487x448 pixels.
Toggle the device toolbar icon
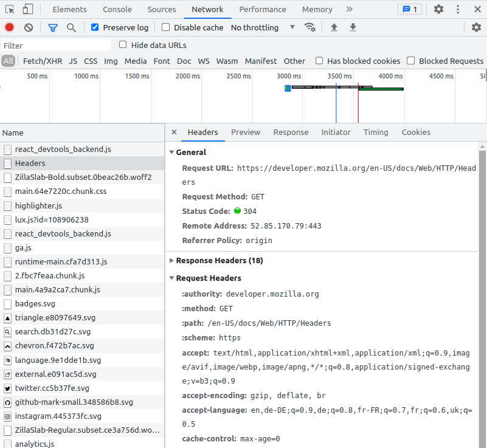point(28,9)
